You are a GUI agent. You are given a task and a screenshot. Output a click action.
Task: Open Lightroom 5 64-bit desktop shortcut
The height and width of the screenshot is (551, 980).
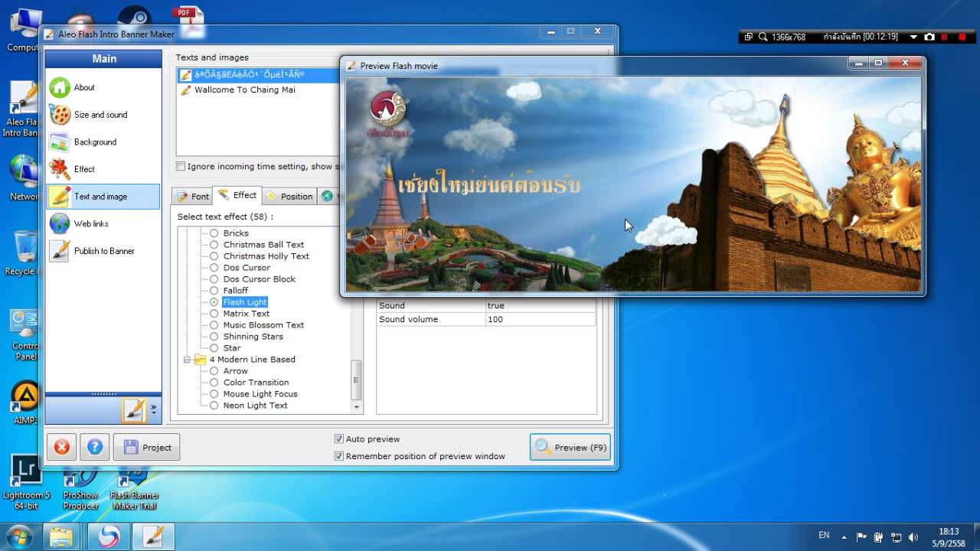point(25,481)
